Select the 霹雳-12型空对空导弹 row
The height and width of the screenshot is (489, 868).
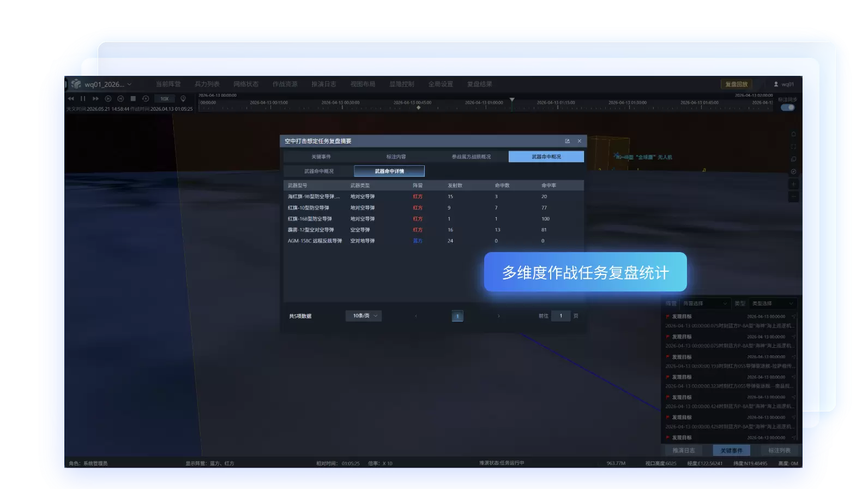click(x=434, y=230)
